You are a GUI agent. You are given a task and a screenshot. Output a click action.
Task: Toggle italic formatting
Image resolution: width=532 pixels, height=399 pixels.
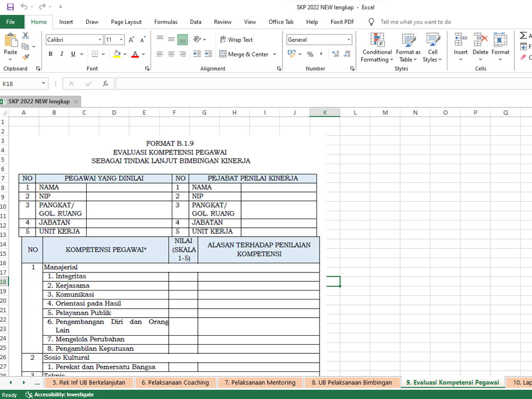62,54
